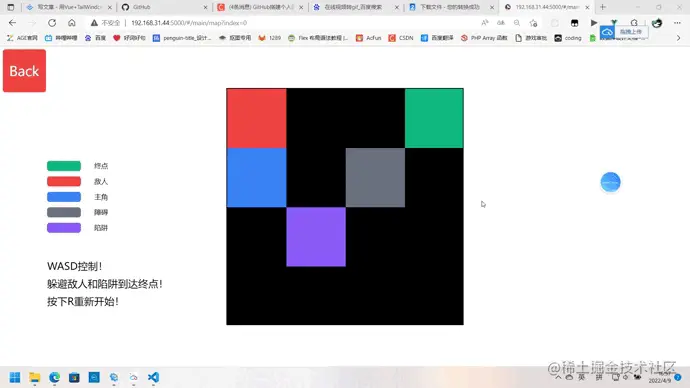Open the penguin-title bookmark
Image resolution: width=690 pixels, height=388 pixels.
point(182,38)
